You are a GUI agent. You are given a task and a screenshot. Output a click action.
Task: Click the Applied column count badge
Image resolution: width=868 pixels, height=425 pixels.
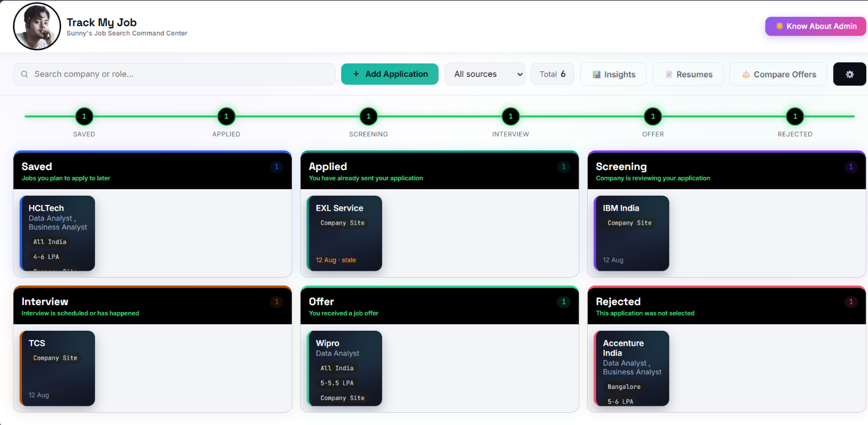pos(563,167)
